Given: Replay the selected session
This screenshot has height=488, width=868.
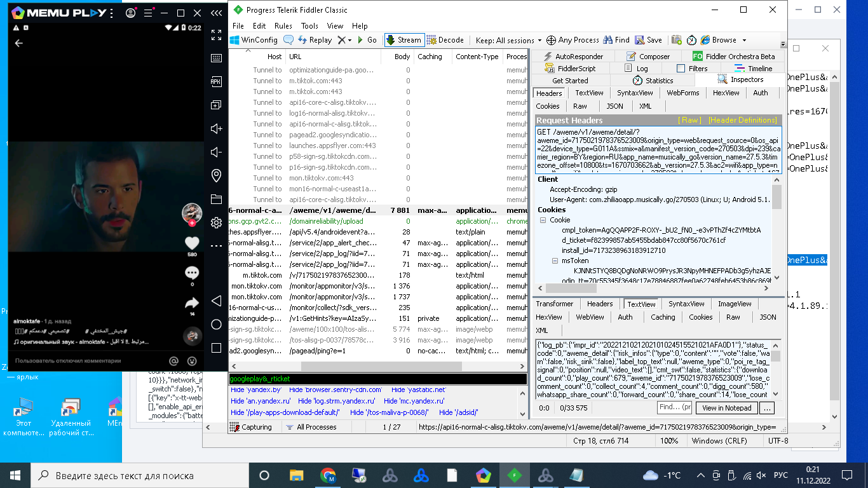Looking at the screenshot, I should tap(315, 40).
